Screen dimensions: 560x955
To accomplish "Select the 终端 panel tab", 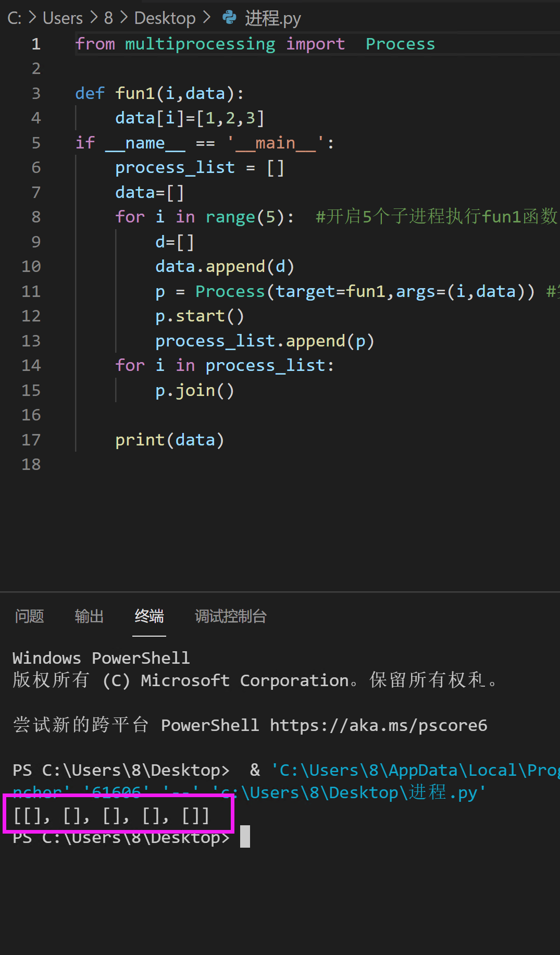I will point(149,616).
